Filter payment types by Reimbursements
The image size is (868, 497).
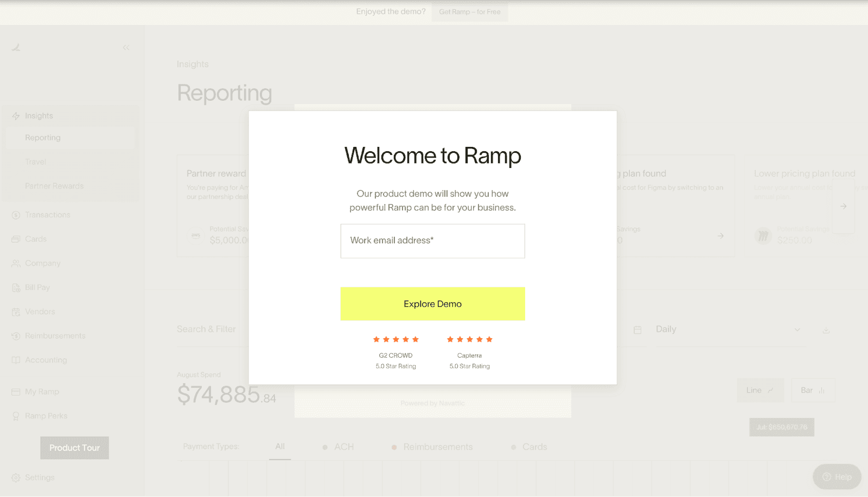click(x=432, y=447)
